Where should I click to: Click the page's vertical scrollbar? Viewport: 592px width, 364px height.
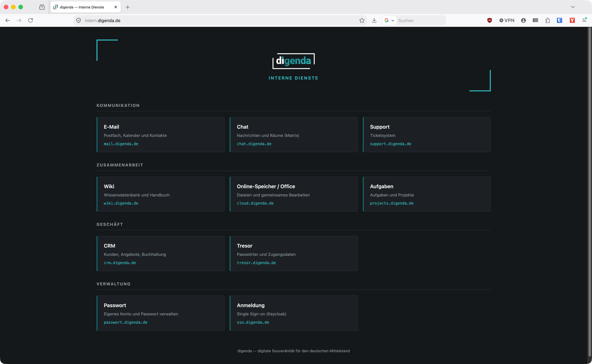click(589, 192)
